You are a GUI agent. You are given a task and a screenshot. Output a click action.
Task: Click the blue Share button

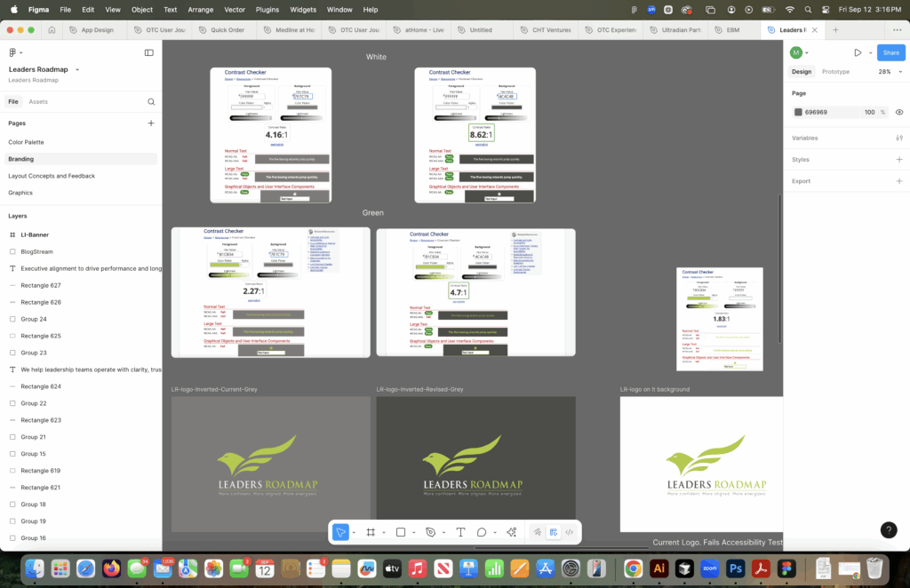click(x=890, y=52)
